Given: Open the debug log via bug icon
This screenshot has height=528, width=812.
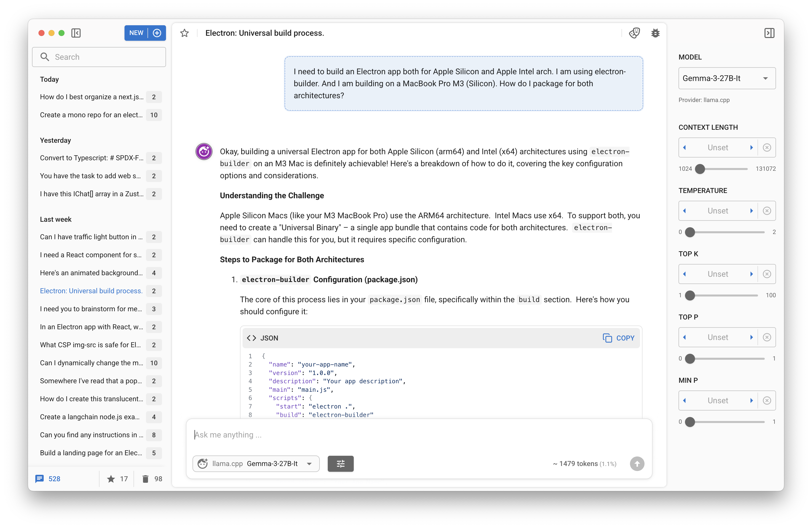Looking at the screenshot, I should (x=655, y=33).
